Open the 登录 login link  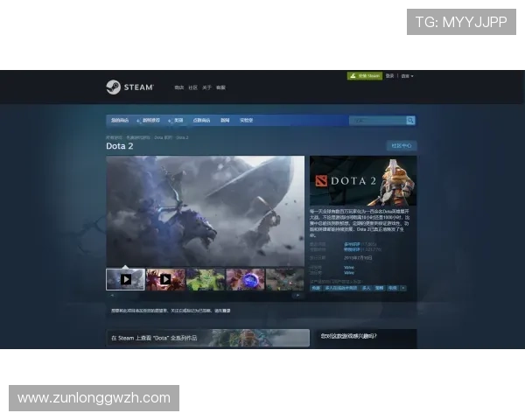click(389, 76)
